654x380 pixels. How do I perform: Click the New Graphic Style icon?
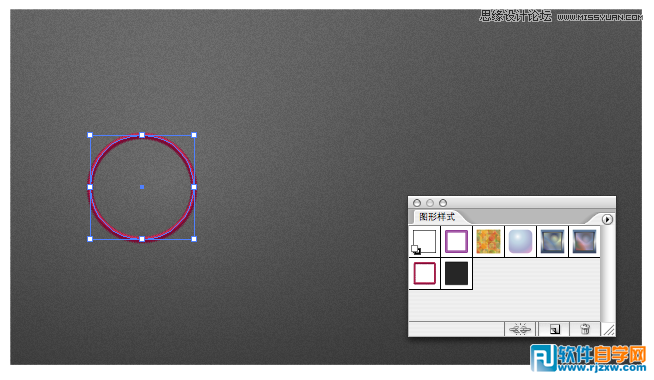coord(554,330)
